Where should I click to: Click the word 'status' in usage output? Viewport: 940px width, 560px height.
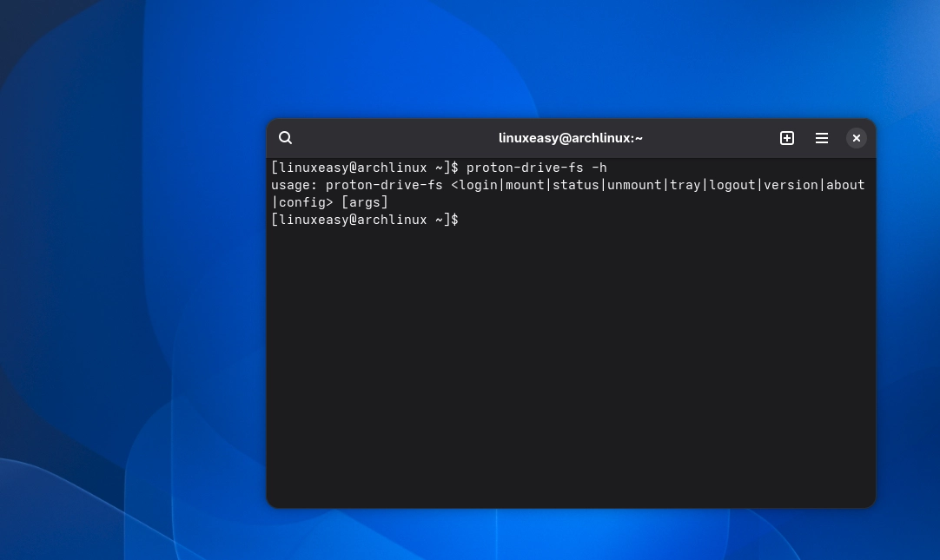[575, 185]
